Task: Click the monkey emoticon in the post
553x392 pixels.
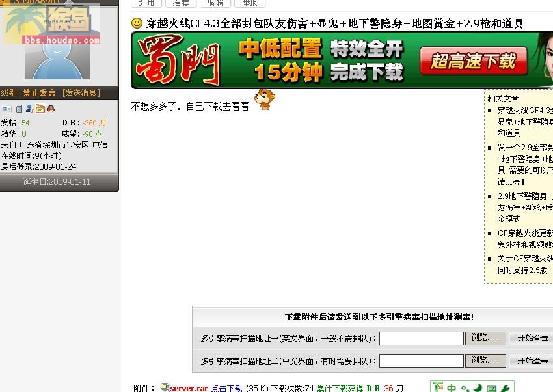Action: [264, 99]
